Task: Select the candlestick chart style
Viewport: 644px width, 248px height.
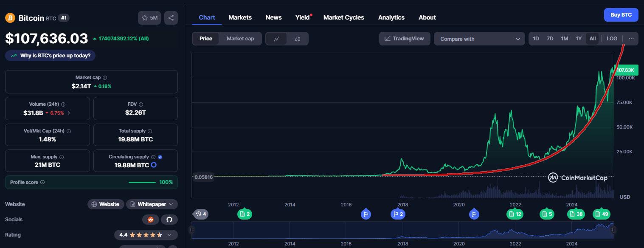Action: [298, 39]
